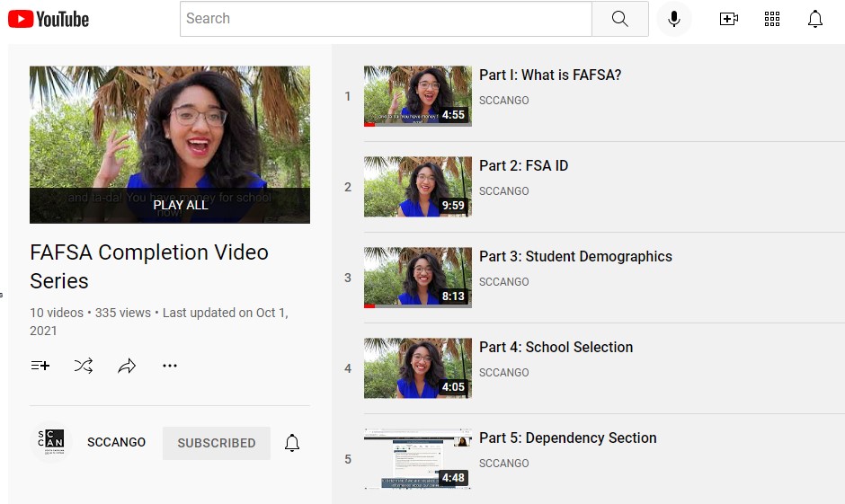Screen dimensions: 845x504
Task: Open 'Part 2: FSA ID' title
Action: pyautogui.click(x=524, y=165)
